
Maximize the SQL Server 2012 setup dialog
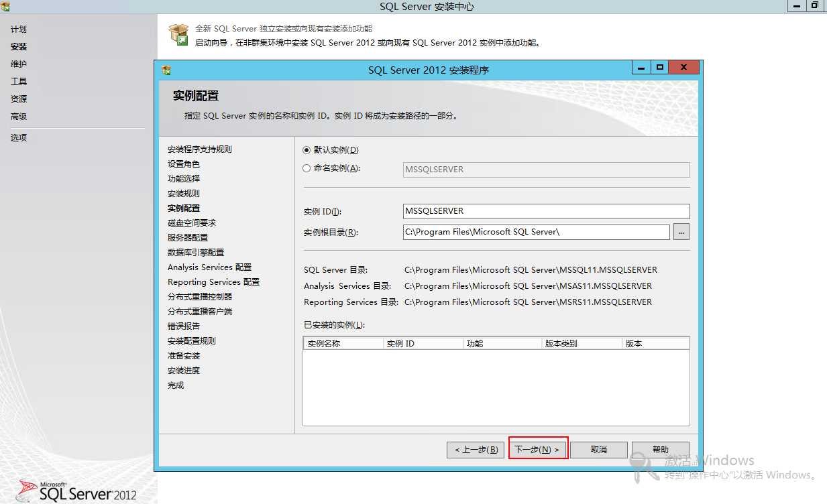pos(660,67)
